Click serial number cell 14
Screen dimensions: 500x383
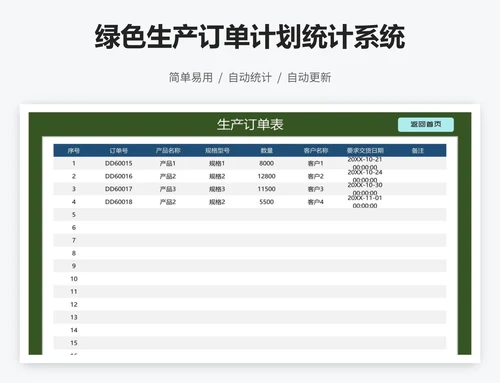click(x=74, y=330)
